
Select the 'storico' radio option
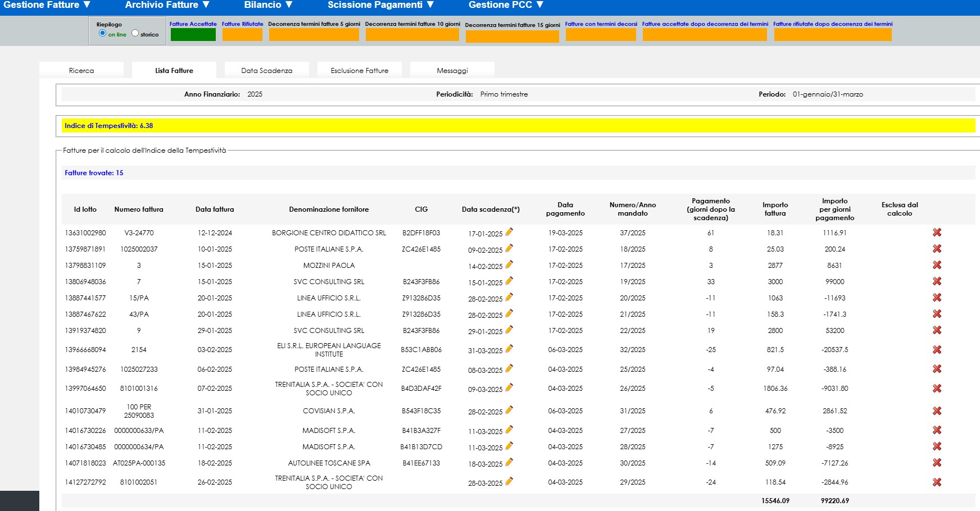pyautogui.click(x=135, y=33)
